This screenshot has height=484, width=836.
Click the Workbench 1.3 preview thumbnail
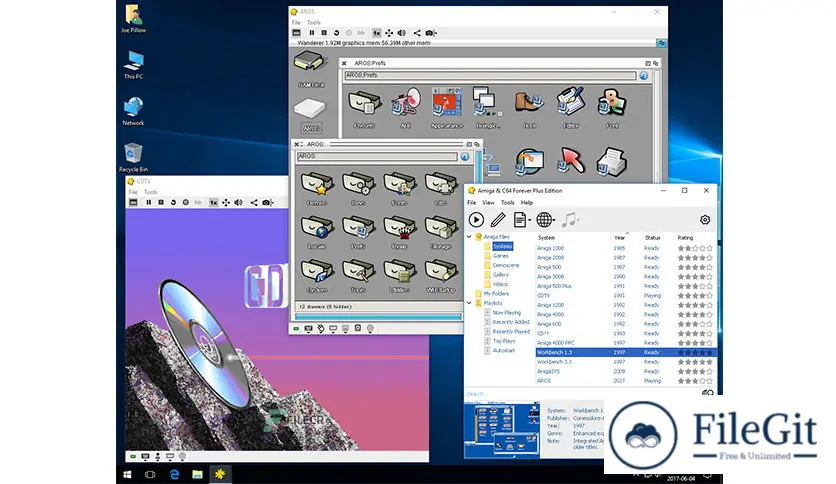(502, 430)
